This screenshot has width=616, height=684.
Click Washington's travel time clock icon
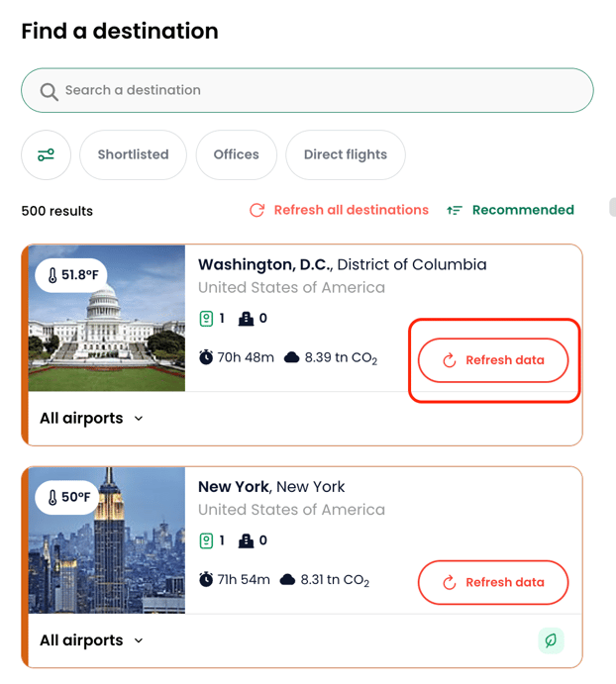pyautogui.click(x=206, y=357)
